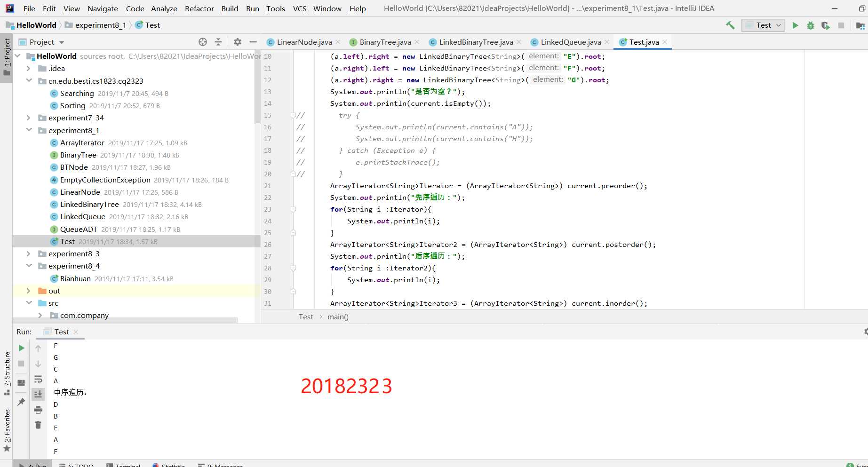868x467 pixels.
Task: Close the Test.java editor tab
Action: [665, 42]
